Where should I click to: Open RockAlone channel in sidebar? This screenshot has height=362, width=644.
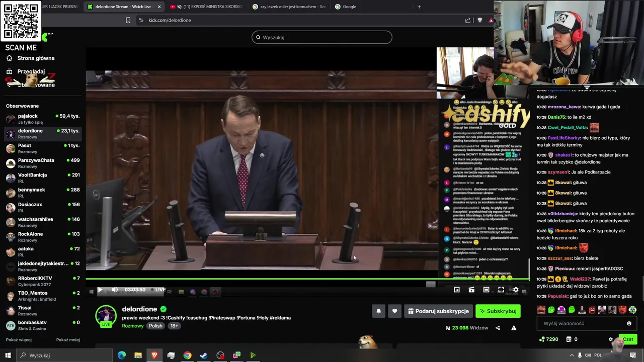click(43, 237)
